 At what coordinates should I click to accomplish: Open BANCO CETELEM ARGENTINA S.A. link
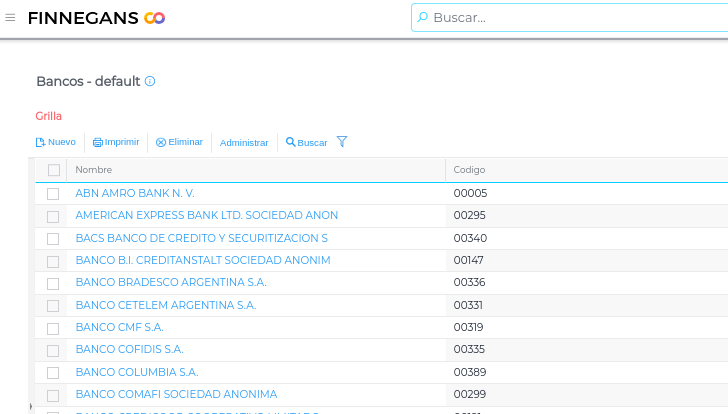click(166, 305)
